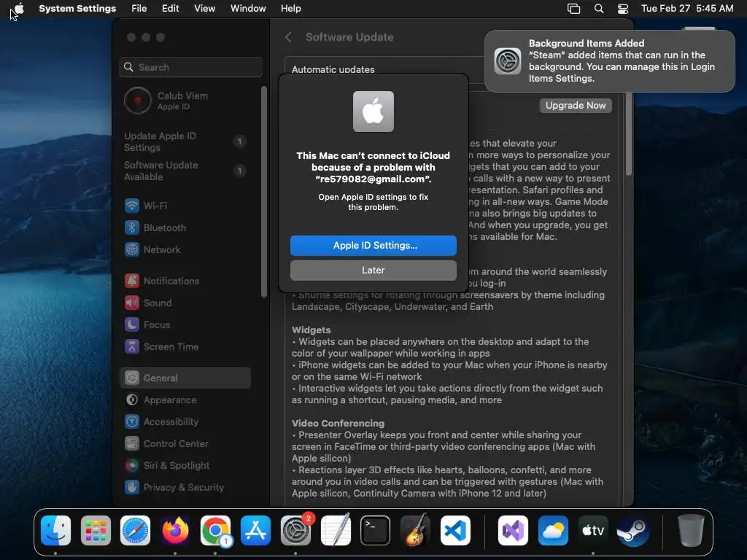
Task: Select Privacy & Security in the sidebar
Action: 185,488
